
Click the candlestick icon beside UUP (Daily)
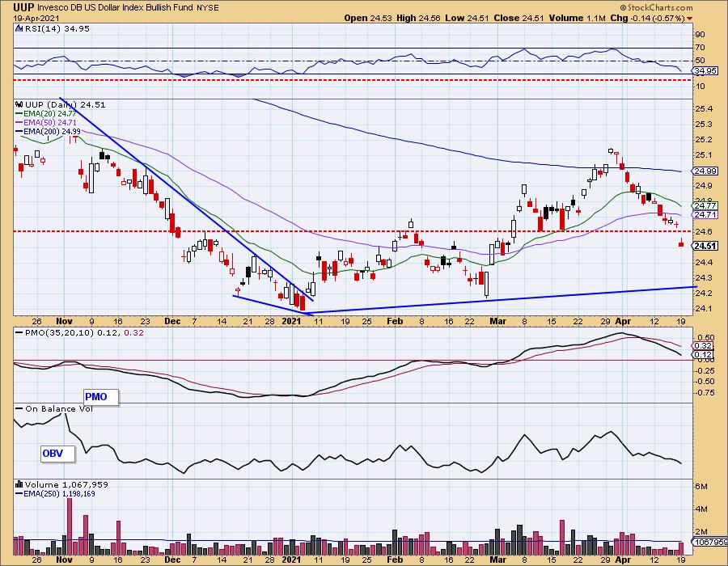(x=19, y=104)
